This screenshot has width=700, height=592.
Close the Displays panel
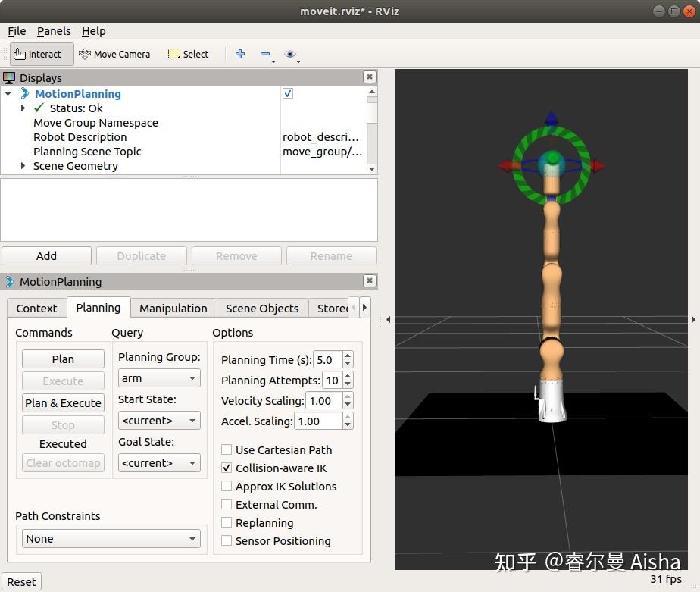pyautogui.click(x=369, y=77)
